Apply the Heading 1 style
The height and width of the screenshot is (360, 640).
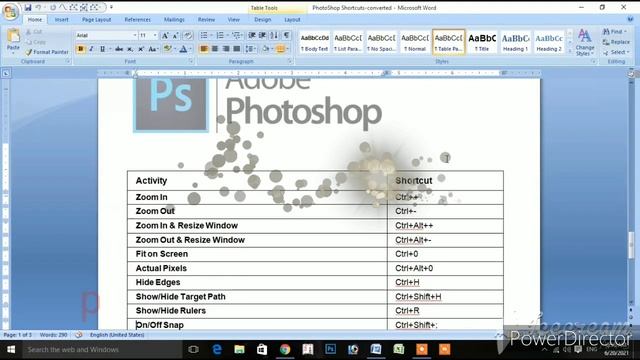click(x=516, y=42)
